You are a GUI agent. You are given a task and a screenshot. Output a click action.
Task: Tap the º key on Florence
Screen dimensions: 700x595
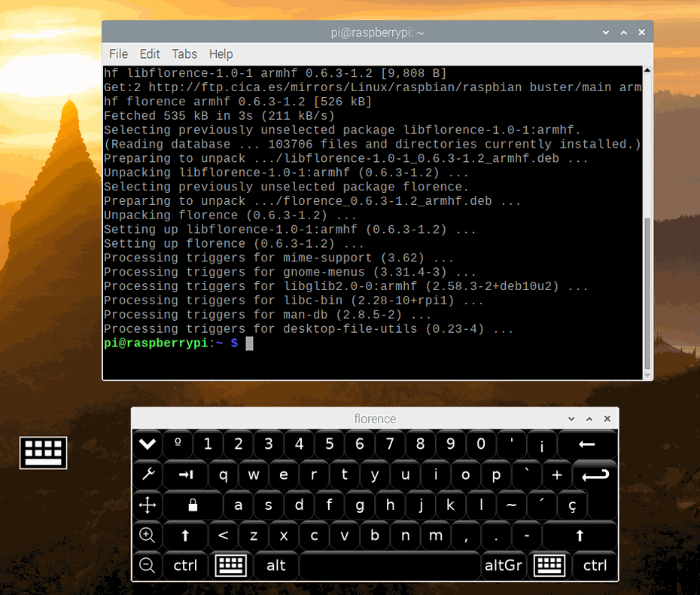point(178,444)
